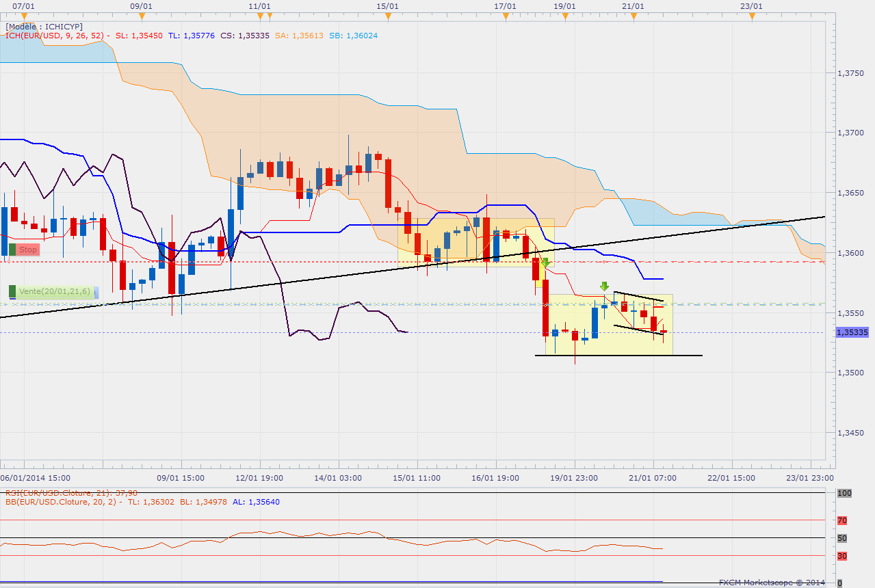The image size is (875, 588).
Task: Select the green arrow marker near 19/01 23:00
Action: 604,286
